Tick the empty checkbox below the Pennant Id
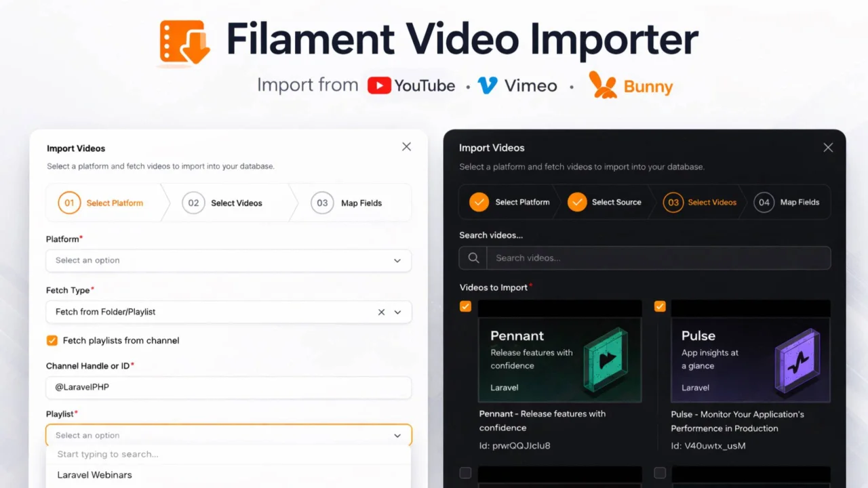The width and height of the screenshot is (868, 488). tap(465, 472)
